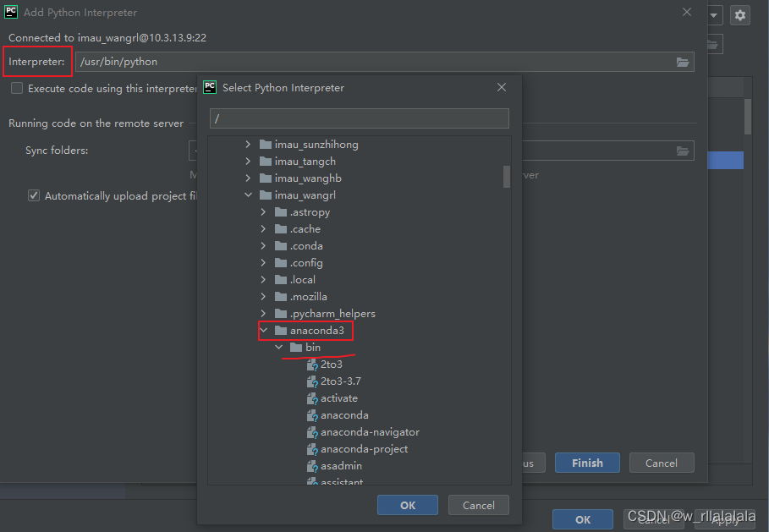The image size is (769, 532).
Task: Expand the .config folder
Action: [x=263, y=263]
